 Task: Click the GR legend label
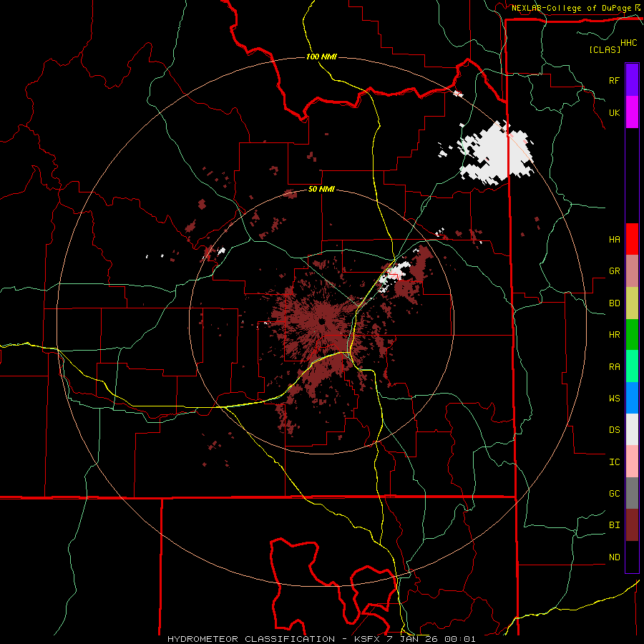(x=614, y=271)
